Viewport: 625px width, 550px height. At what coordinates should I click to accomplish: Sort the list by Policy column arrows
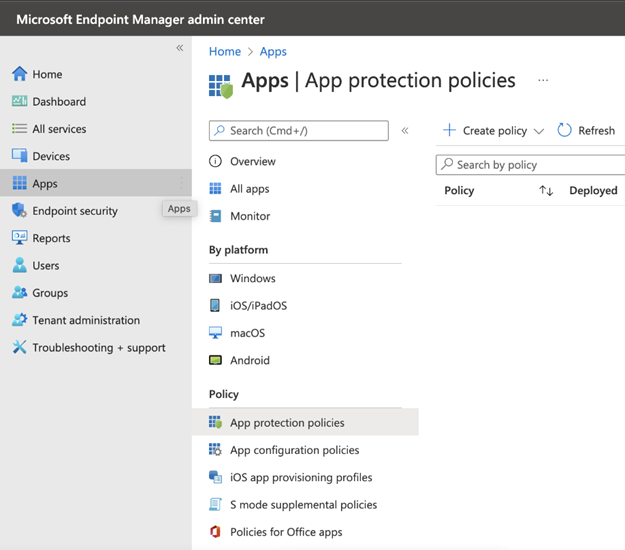click(x=546, y=191)
